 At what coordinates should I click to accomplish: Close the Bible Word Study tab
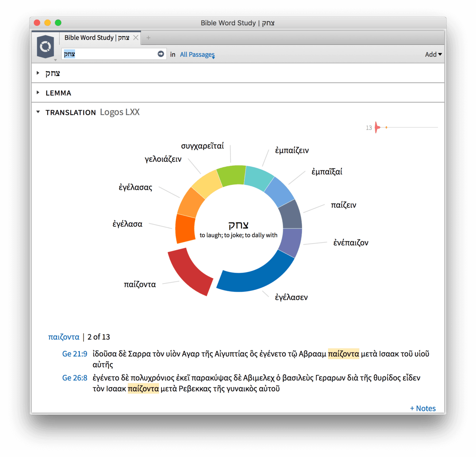click(x=136, y=38)
